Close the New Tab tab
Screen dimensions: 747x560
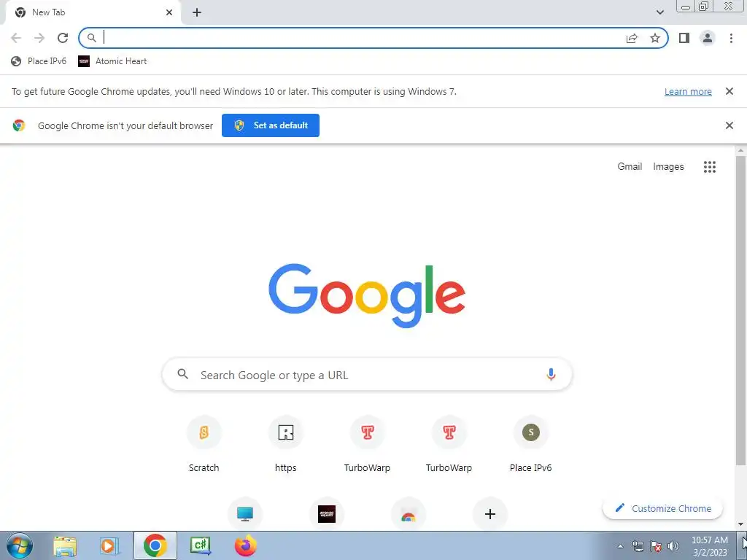(x=169, y=12)
